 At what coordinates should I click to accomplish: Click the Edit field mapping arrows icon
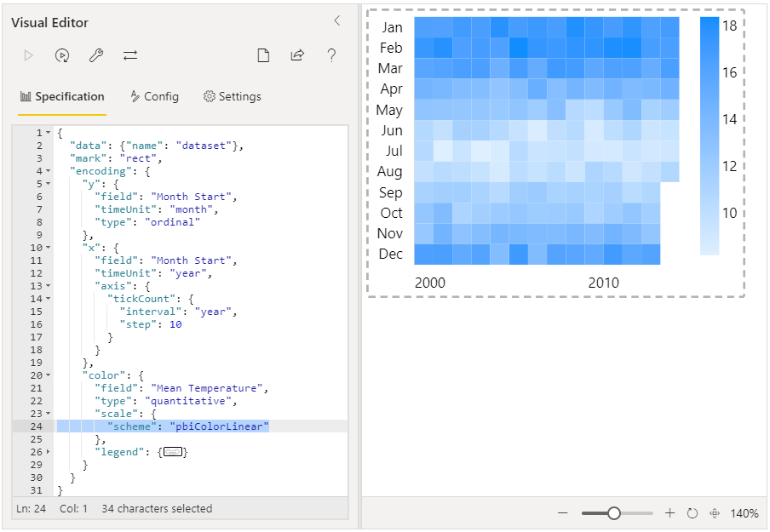coord(130,55)
